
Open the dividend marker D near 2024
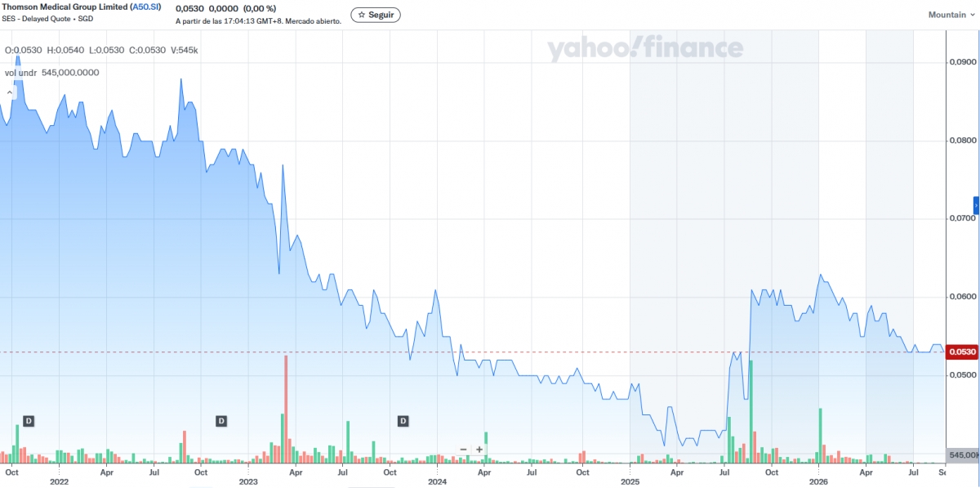403,421
